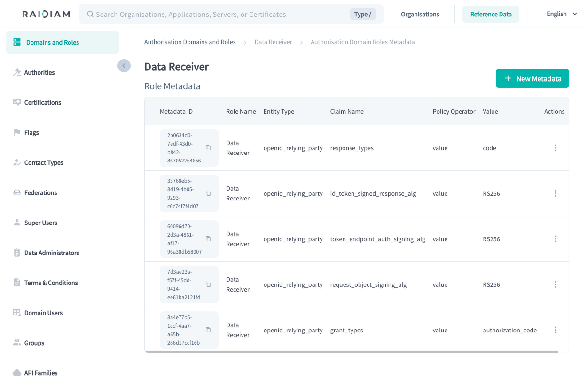Image resolution: width=587 pixels, height=392 pixels.
Task: Select Contact Types from the sidebar
Action: 44,162
